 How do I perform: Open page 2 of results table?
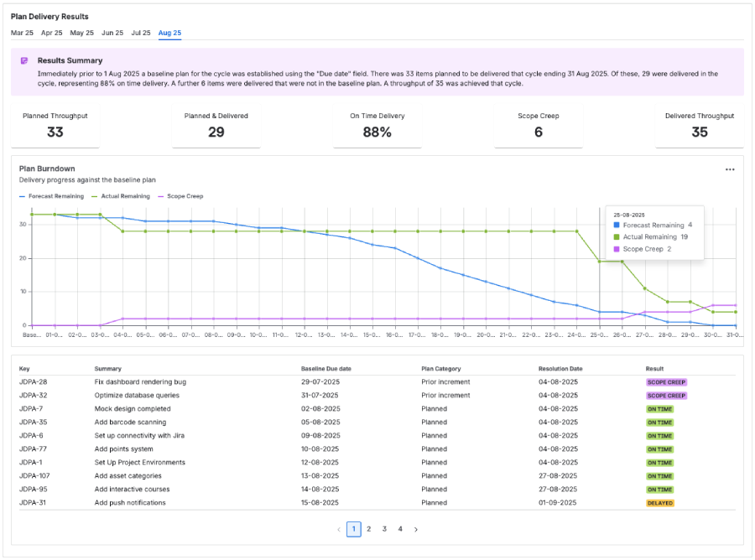click(x=369, y=529)
